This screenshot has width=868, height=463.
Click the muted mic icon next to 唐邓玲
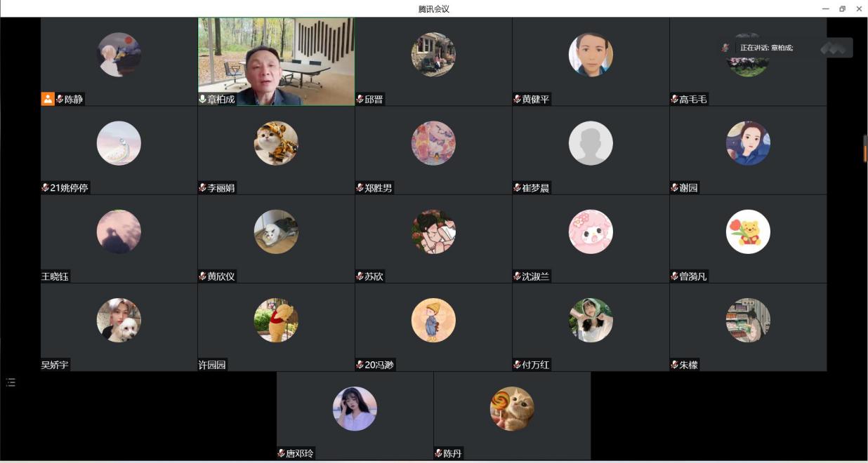pos(281,453)
